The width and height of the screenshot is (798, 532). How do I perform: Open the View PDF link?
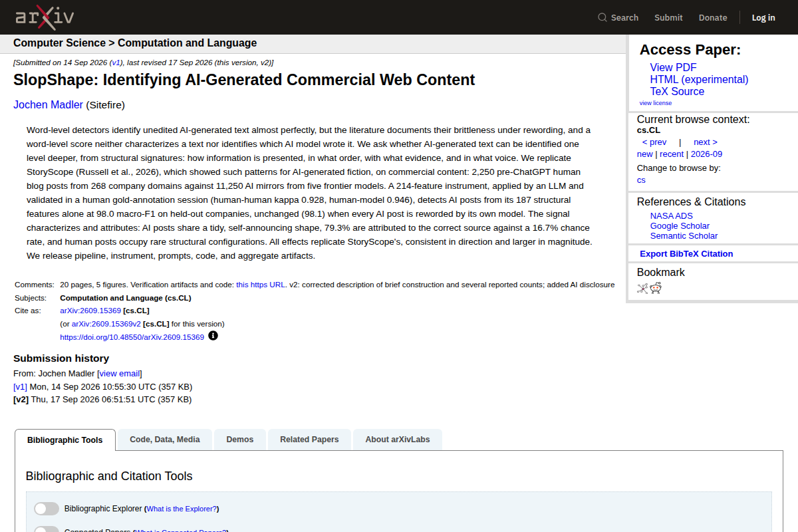(673, 67)
